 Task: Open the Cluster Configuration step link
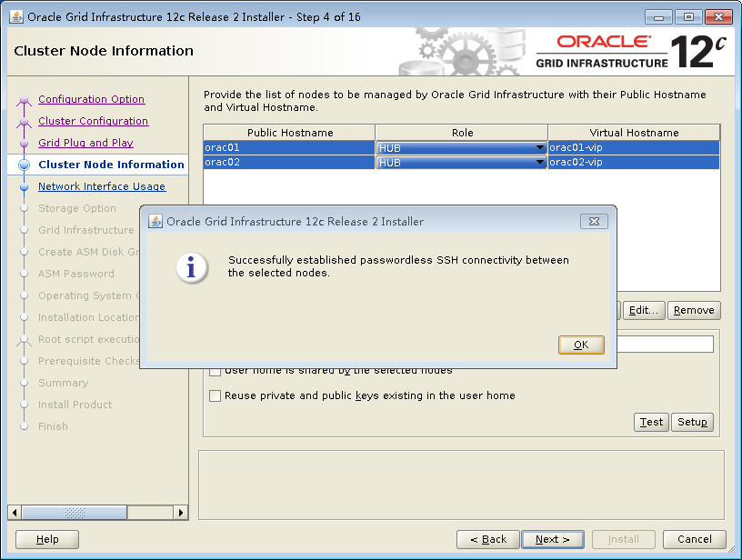(94, 121)
